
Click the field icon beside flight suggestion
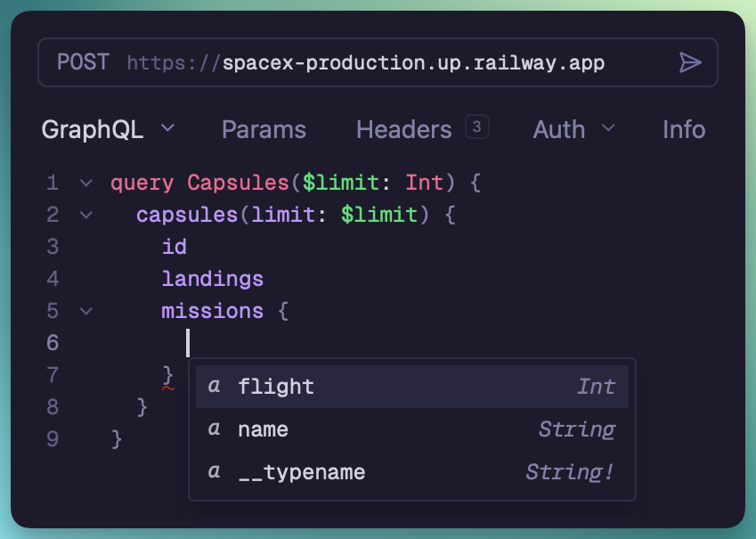(214, 387)
